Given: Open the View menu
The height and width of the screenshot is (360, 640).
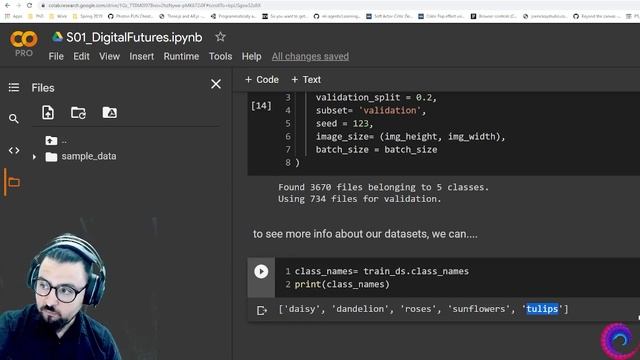Looking at the screenshot, I should 109,56.
